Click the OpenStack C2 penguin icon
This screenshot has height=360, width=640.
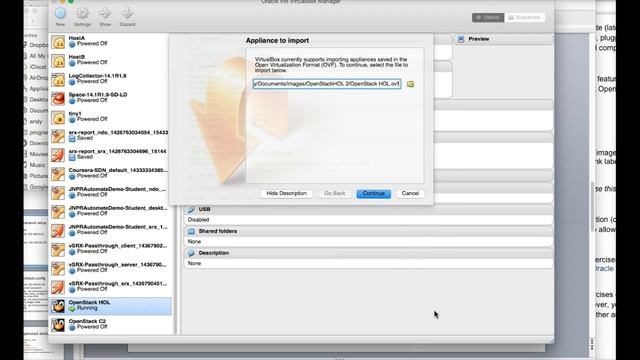pyautogui.click(x=58, y=325)
